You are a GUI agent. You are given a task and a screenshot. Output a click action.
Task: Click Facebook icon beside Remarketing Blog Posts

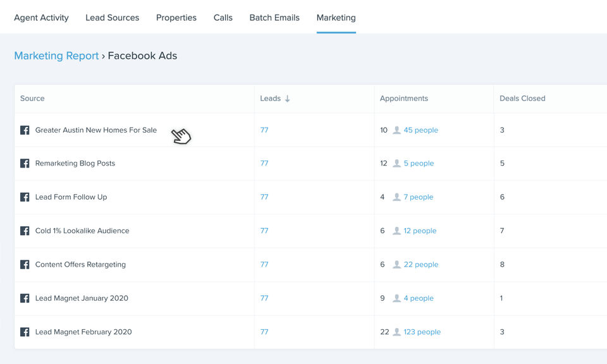pyautogui.click(x=25, y=164)
